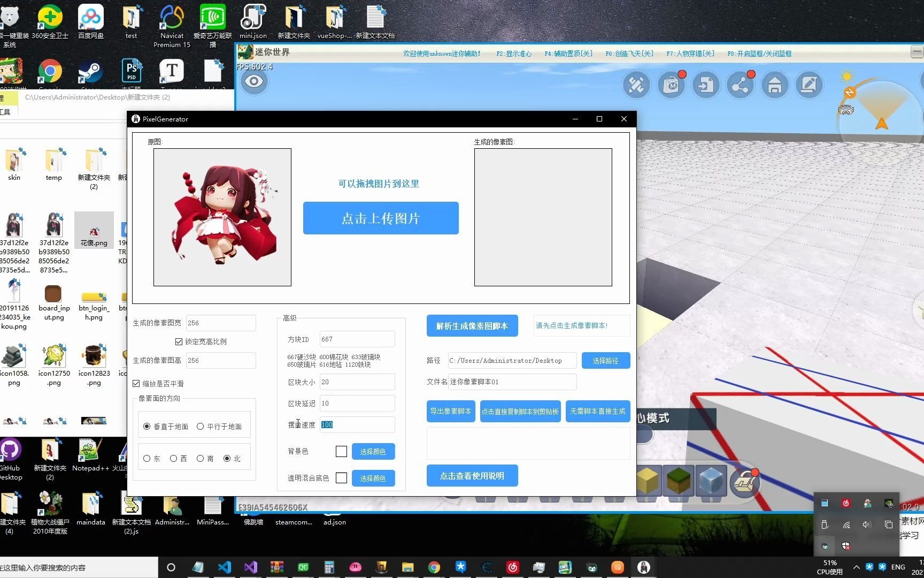924x578 pixels.
Task: Expand the system tray hidden icons arrow
Action: tap(856, 567)
